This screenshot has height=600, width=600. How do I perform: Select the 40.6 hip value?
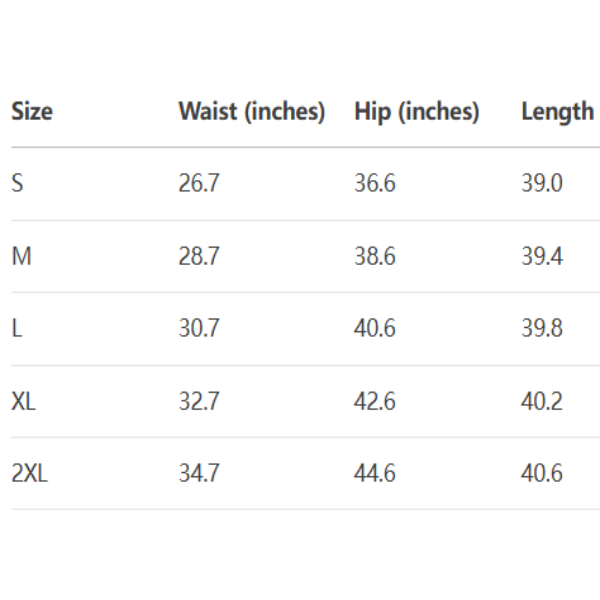point(375,329)
